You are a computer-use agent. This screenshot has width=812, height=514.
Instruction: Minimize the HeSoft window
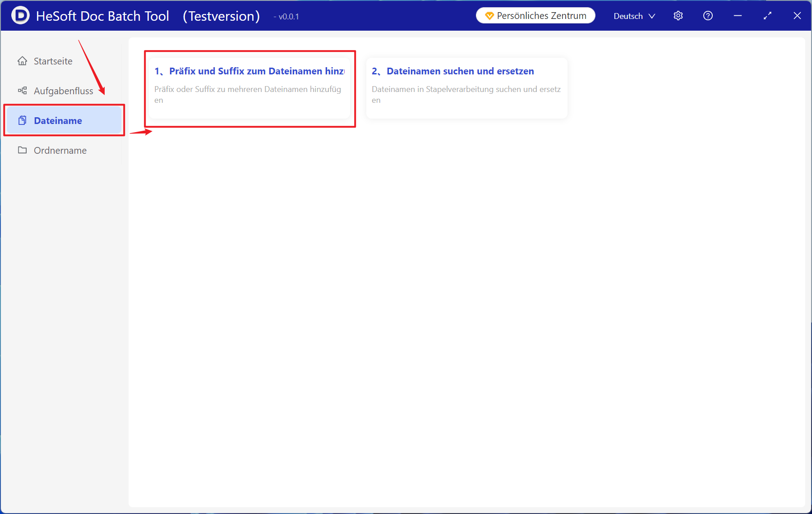738,16
